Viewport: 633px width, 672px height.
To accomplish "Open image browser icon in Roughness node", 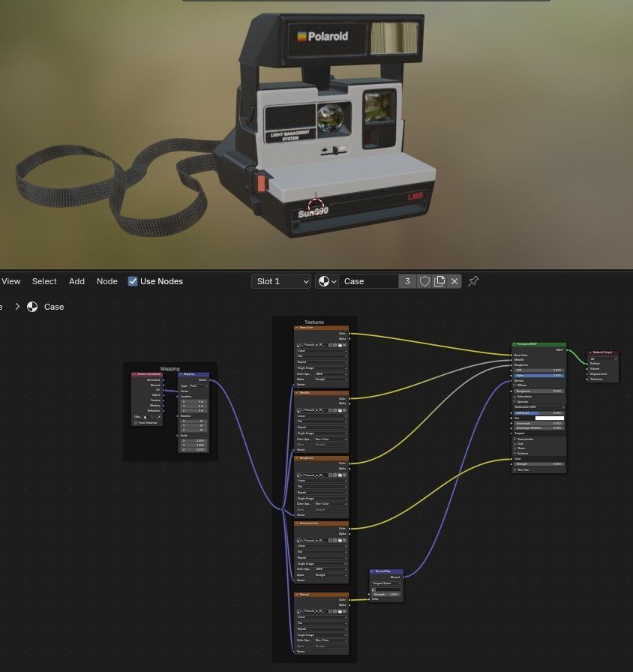I will 298,475.
